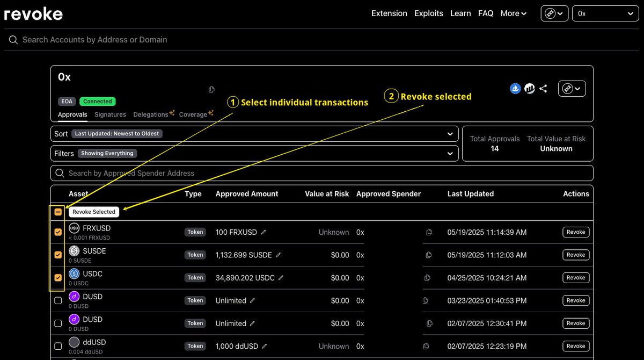The width and height of the screenshot is (644, 360).
Task: Revoke the SUSDE approval
Action: click(575, 255)
